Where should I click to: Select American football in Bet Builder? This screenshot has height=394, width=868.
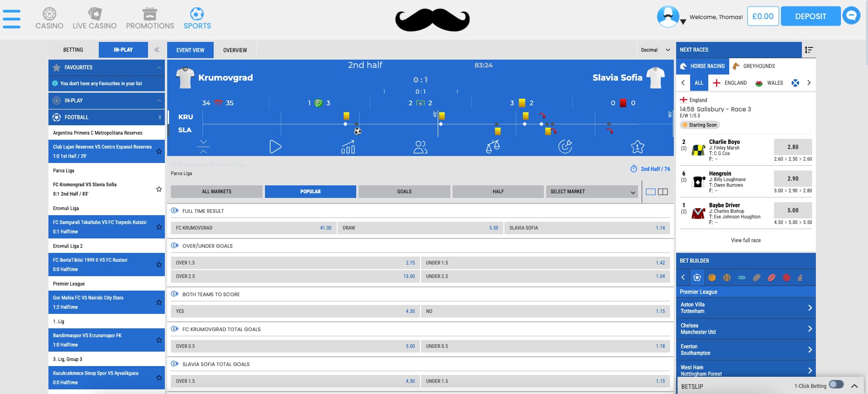(x=757, y=278)
